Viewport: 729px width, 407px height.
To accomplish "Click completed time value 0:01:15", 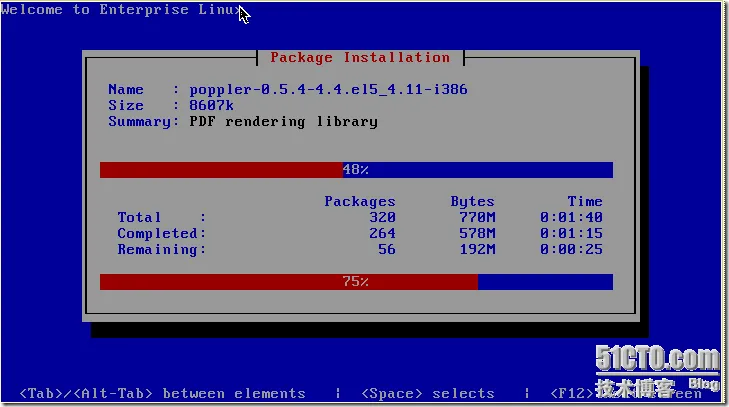I will click(x=571, y=234).
